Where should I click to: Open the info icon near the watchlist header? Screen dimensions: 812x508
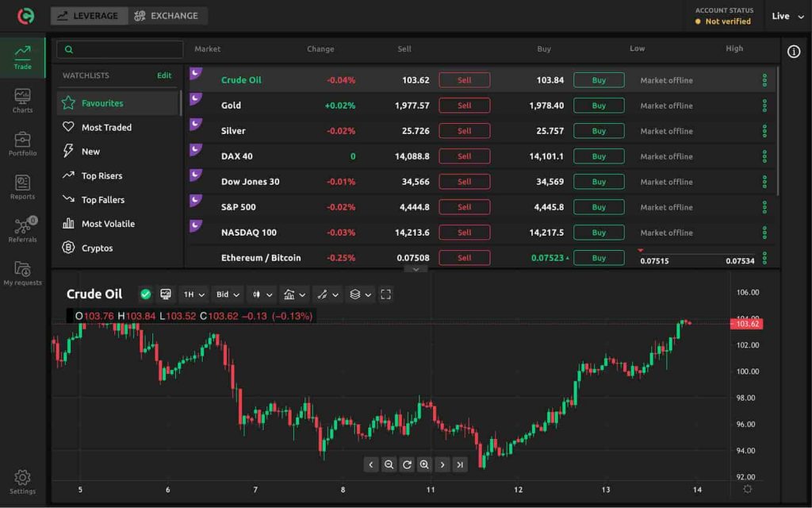[794, 51]
